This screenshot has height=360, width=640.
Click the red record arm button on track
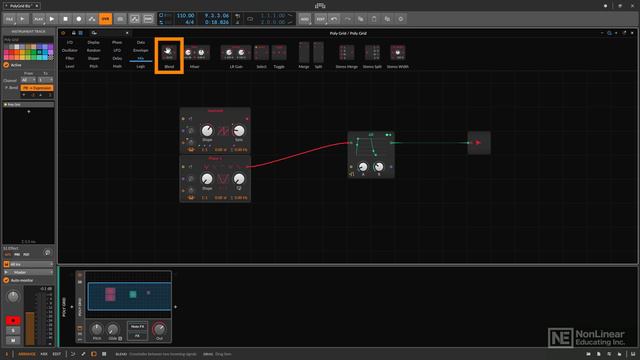click(13, 320)
